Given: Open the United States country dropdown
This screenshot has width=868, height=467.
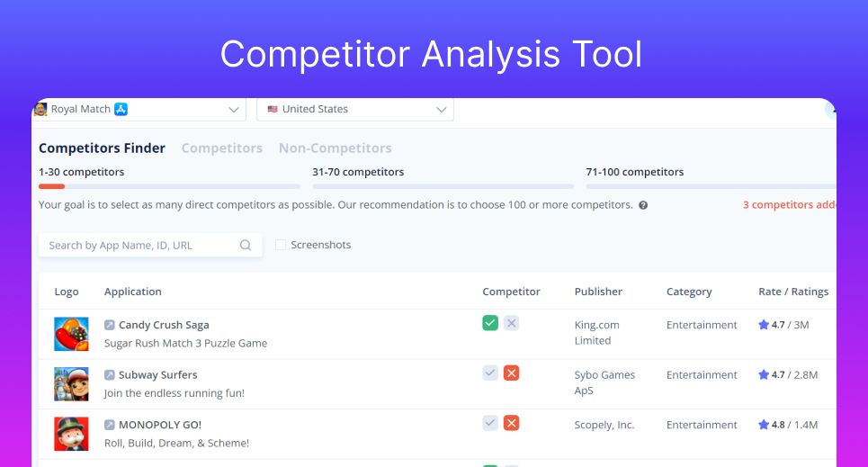Looking at the screenshot, I should coord(355,109).
